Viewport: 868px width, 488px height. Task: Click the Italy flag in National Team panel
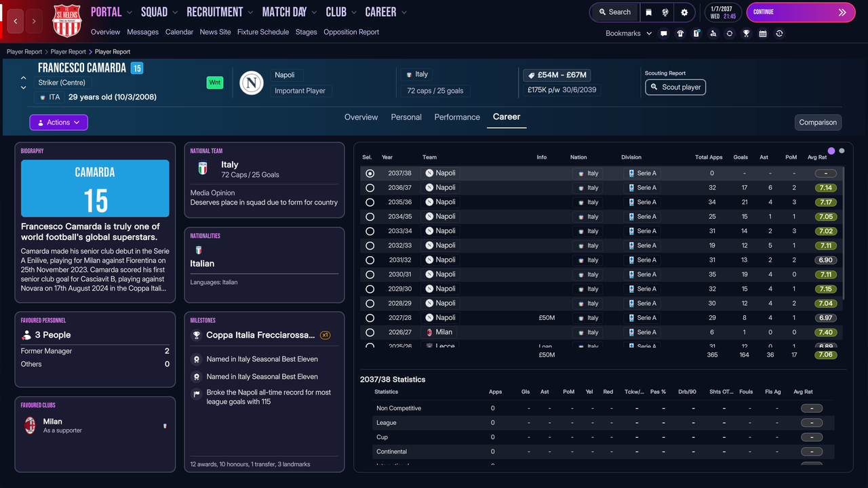click(202, 169)
